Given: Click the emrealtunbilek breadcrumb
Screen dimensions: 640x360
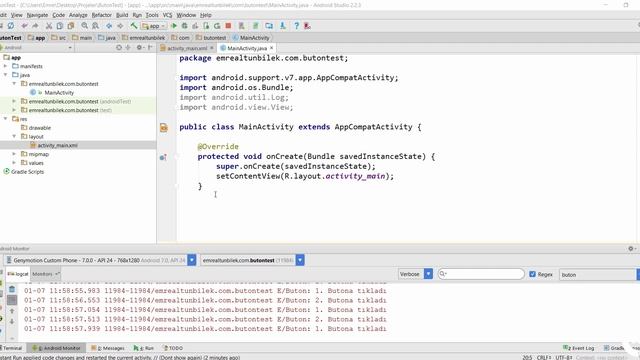Looking at the screenshot, I should point(143,38).
